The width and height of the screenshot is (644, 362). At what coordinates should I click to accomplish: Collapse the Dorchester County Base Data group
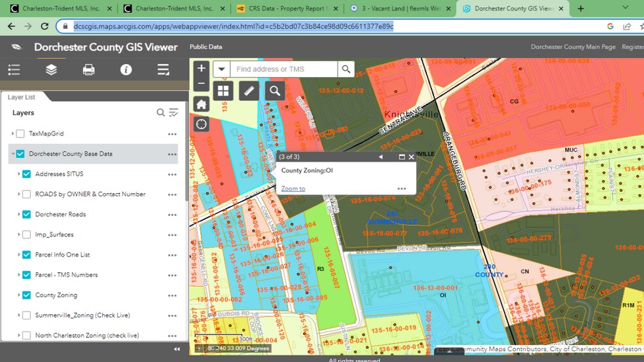tap(12, 154)
